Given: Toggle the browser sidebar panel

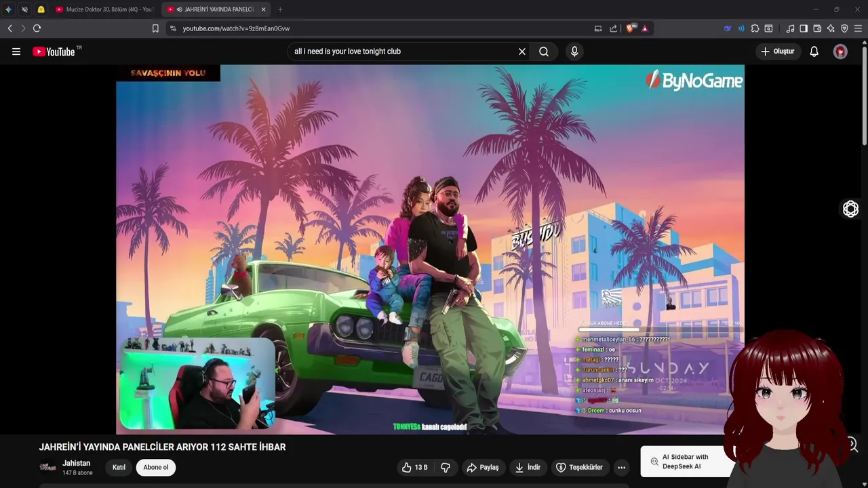Looking at the screenshot, I should tap(804, 28).
